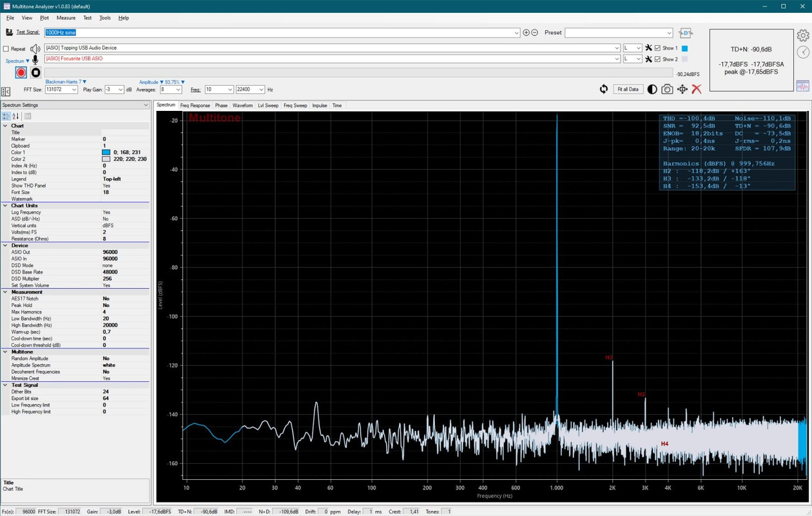Stop the measurement with the stop button
This screenshot has height=516, width=812.
(x=36, y=73)
